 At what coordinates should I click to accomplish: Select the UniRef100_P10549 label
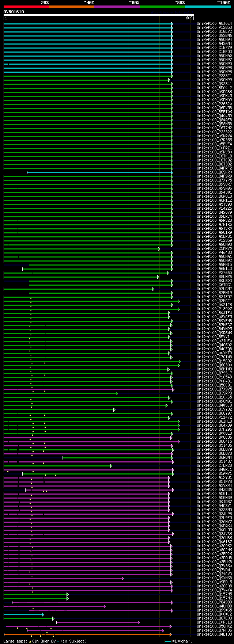[214, 377]
